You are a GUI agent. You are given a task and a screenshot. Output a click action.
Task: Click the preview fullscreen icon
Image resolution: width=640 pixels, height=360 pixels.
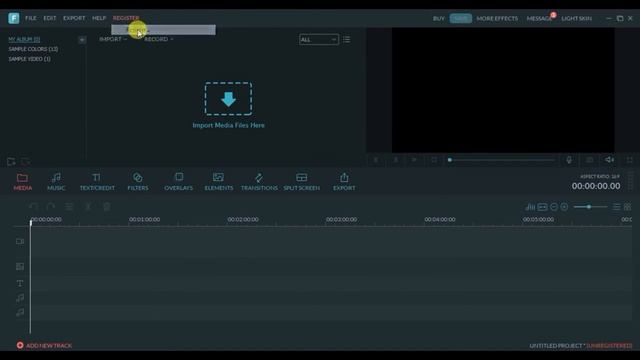click(630, 160)
